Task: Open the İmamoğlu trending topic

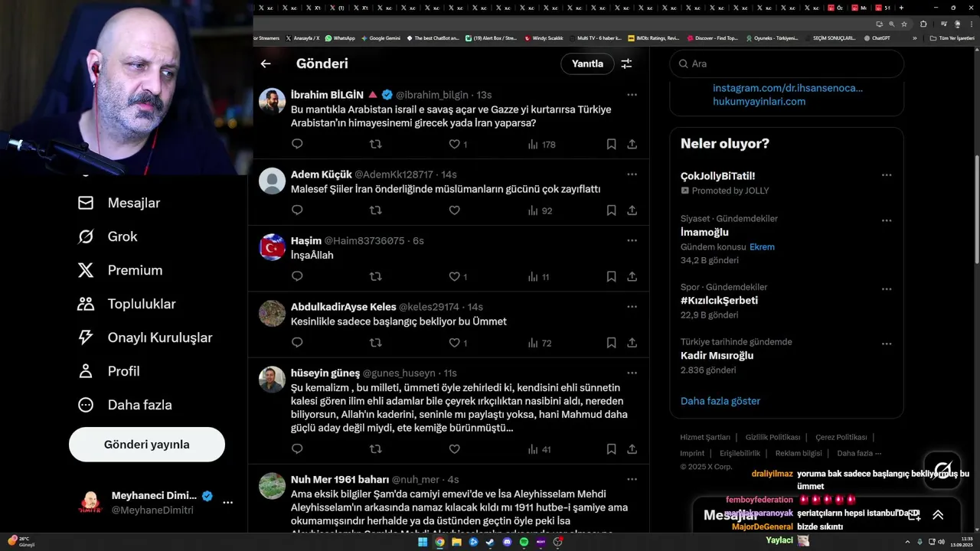Action: [x=704, y=232]
